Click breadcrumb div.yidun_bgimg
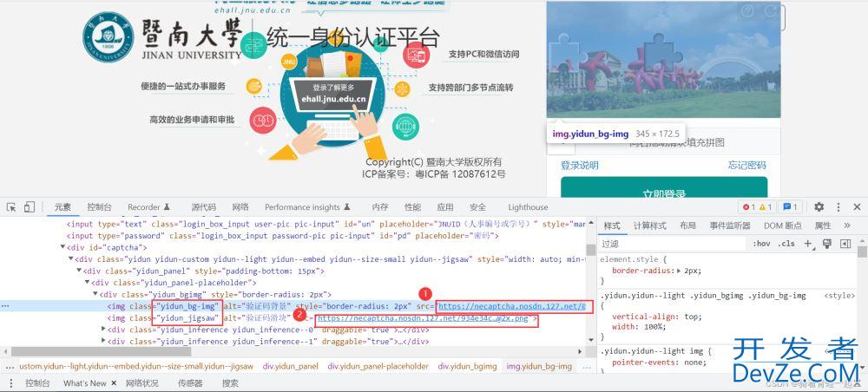The width and height of the screenshot is (868, 392). [x=467, y=366]
